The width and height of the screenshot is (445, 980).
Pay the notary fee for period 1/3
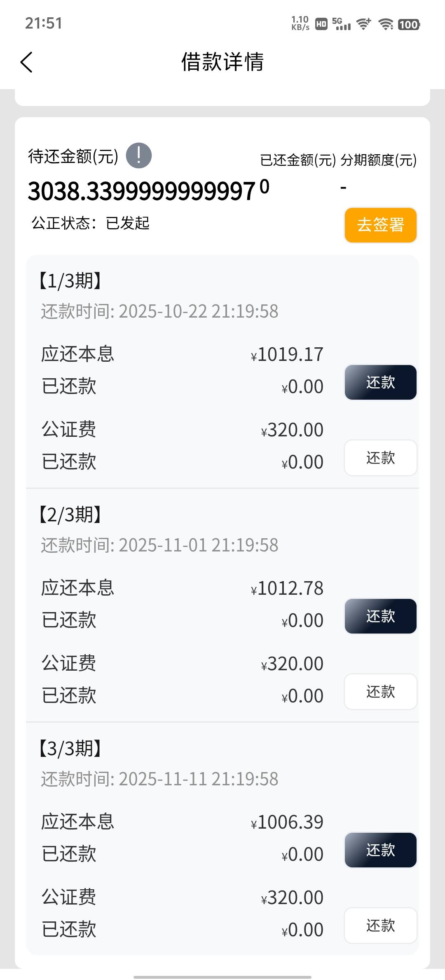click(x=380, y=458)
